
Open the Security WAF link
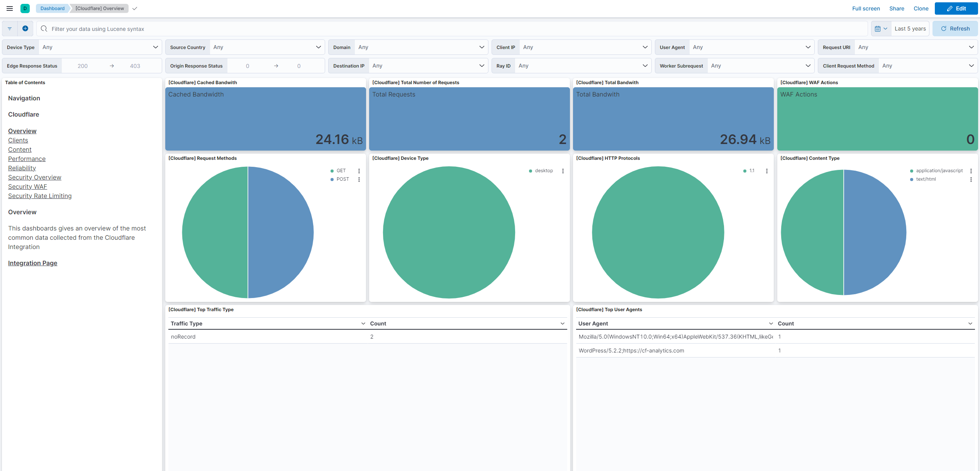27,186
